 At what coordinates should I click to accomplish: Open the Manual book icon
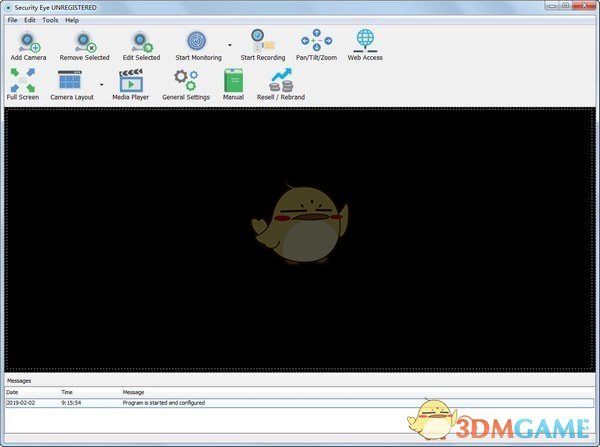coord(233,80)
